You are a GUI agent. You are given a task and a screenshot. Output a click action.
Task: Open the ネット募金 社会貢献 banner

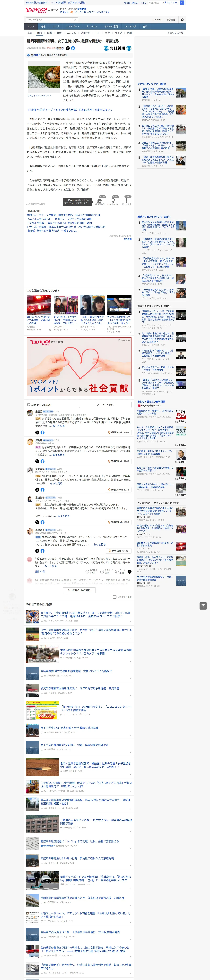pyautogui.click(x=79, y=367)
